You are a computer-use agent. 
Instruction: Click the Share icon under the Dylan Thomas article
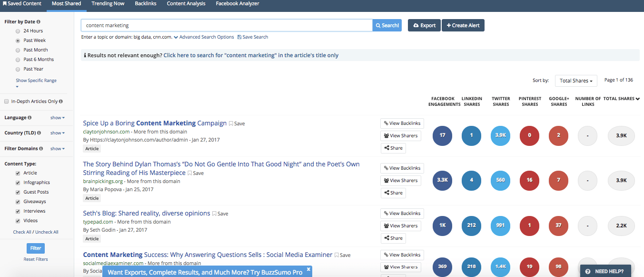[x=386, y=193]
